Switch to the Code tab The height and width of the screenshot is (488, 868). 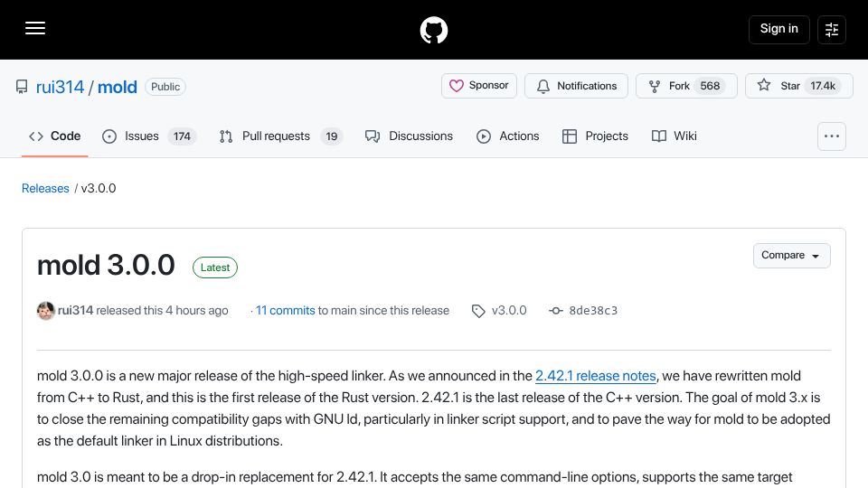[x=55, y=136]
